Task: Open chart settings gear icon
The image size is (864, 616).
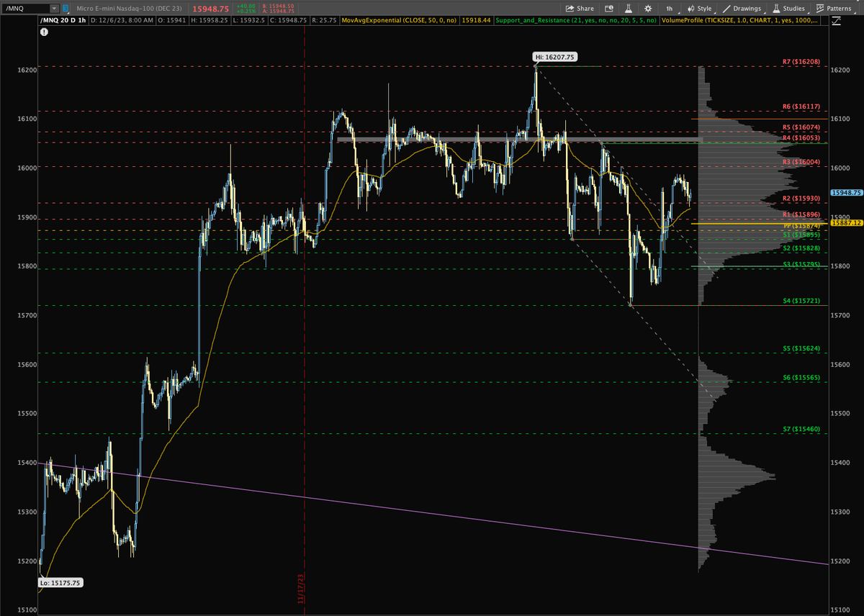Action: [x=648, y=8]
